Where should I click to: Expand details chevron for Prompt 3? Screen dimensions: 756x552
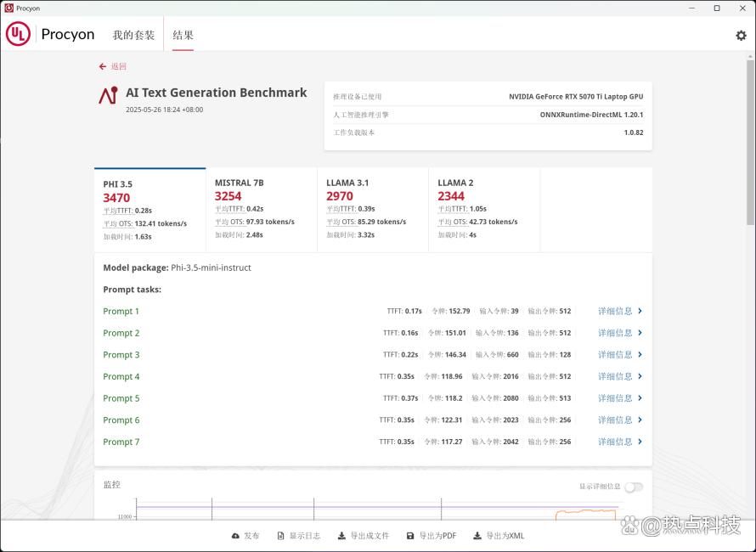[640, 354]
